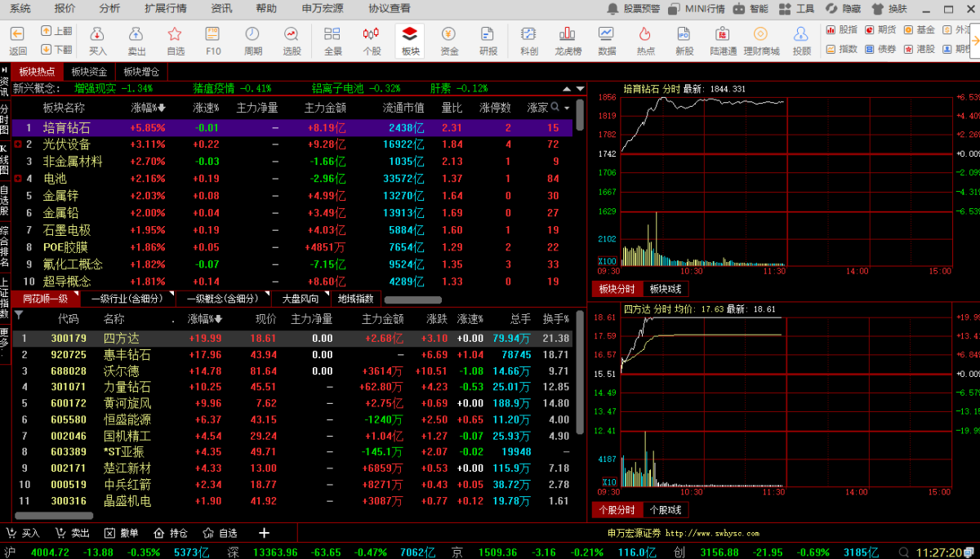Select the 个股 candlestick icon
Viewport: 980px width, 559px height.
371,40
